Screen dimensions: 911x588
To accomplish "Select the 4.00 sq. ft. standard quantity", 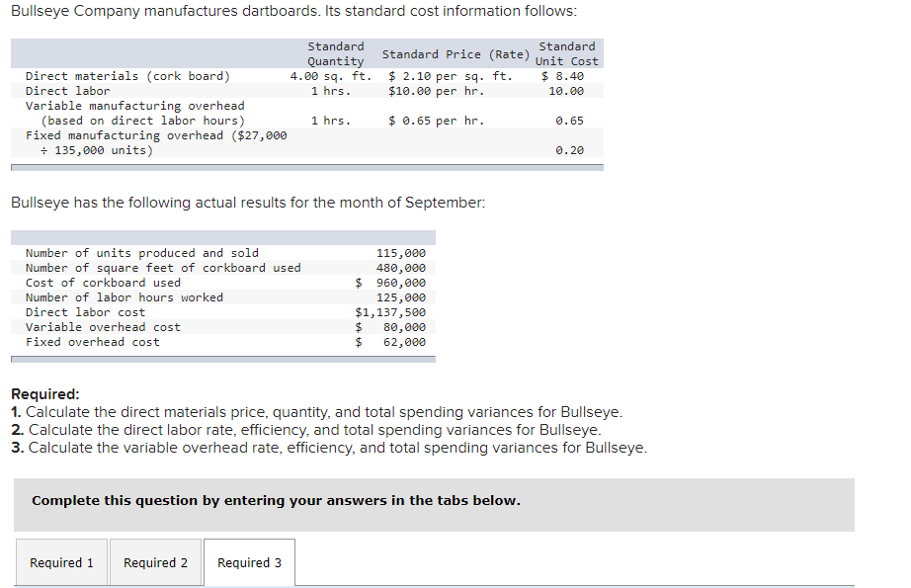I will (x=331, y=76).
